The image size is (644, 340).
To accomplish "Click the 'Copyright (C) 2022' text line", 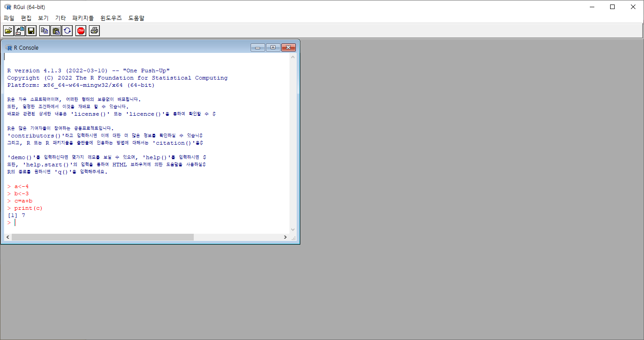I will (117, 78).
